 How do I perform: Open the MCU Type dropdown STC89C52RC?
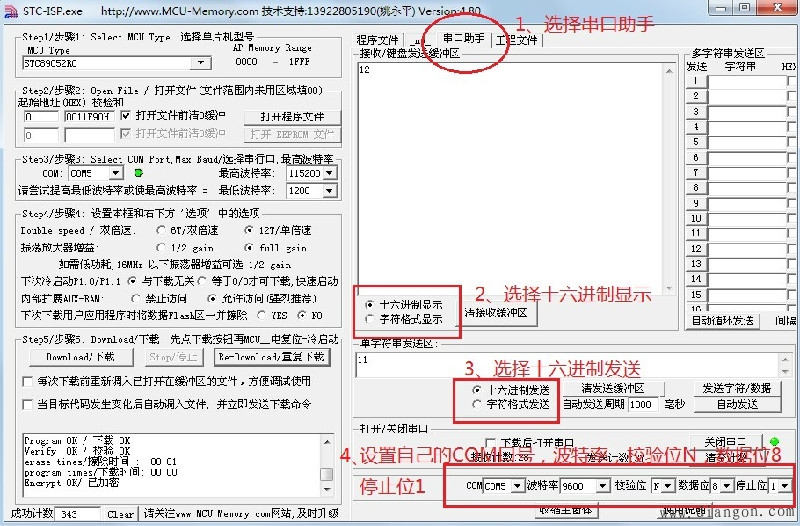(201, 63)
